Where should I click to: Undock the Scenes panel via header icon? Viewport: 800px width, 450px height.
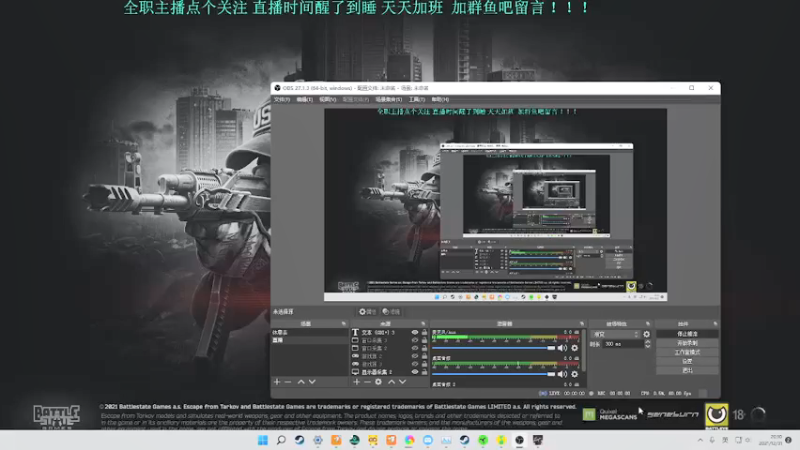pos(343,323)
